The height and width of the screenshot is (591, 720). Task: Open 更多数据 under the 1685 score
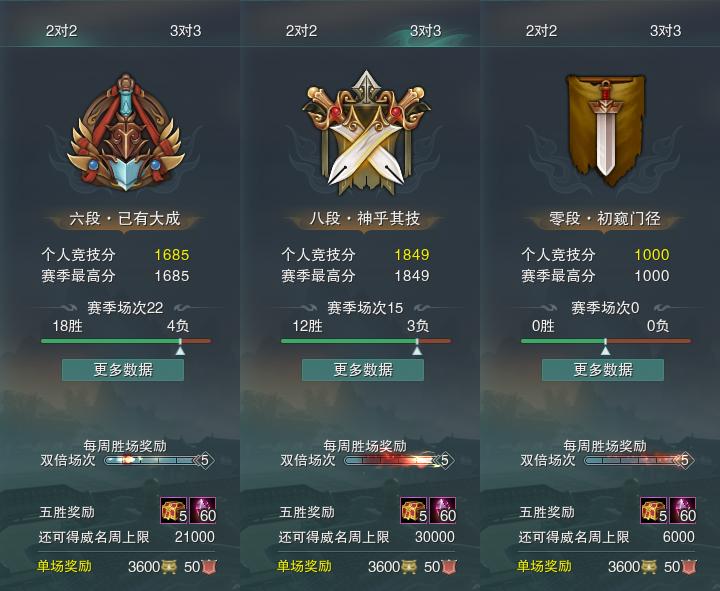(123, 370)
